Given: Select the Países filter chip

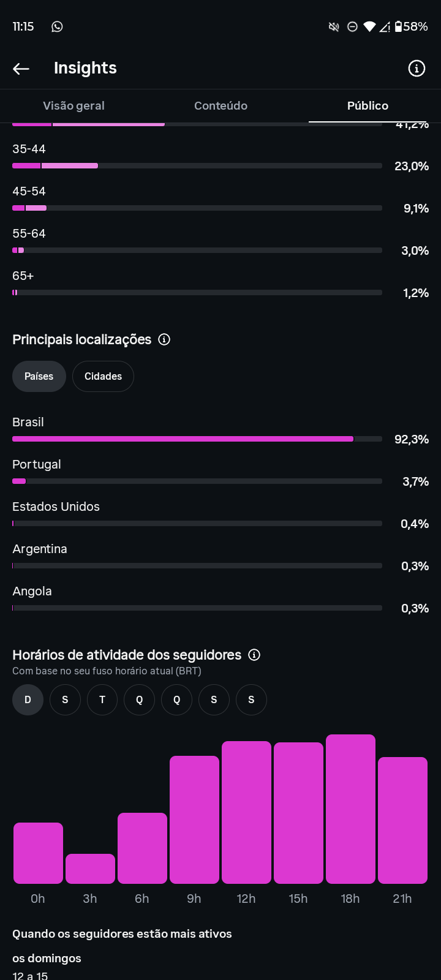Looking at the screenshot, I should click(39, 376).
